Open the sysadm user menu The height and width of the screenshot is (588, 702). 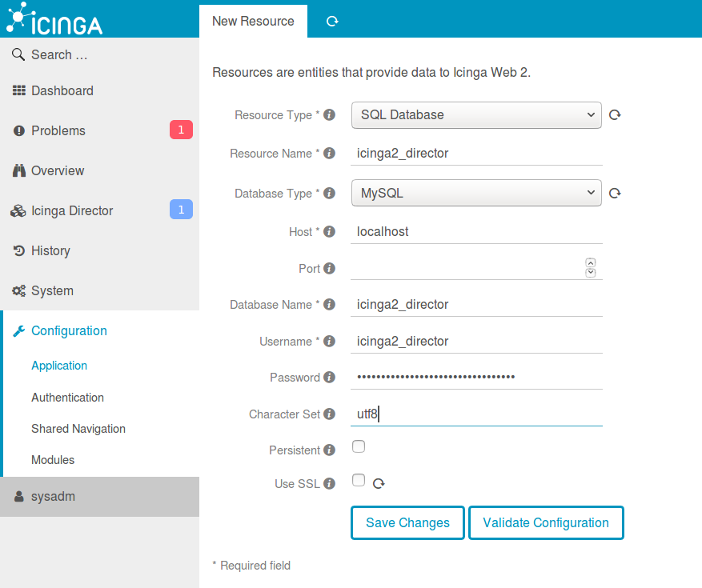(x=99, y=497)
